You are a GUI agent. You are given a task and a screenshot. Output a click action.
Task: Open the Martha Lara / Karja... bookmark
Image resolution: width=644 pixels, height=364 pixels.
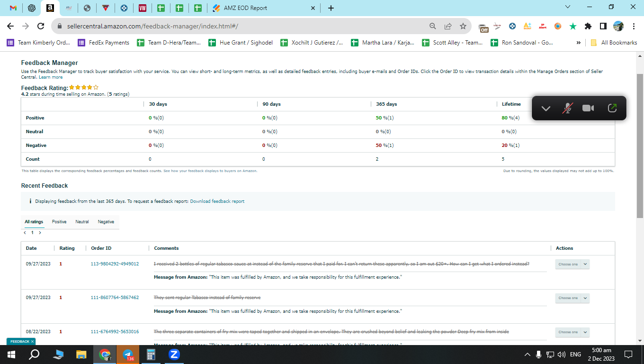(x=383, y=43)
